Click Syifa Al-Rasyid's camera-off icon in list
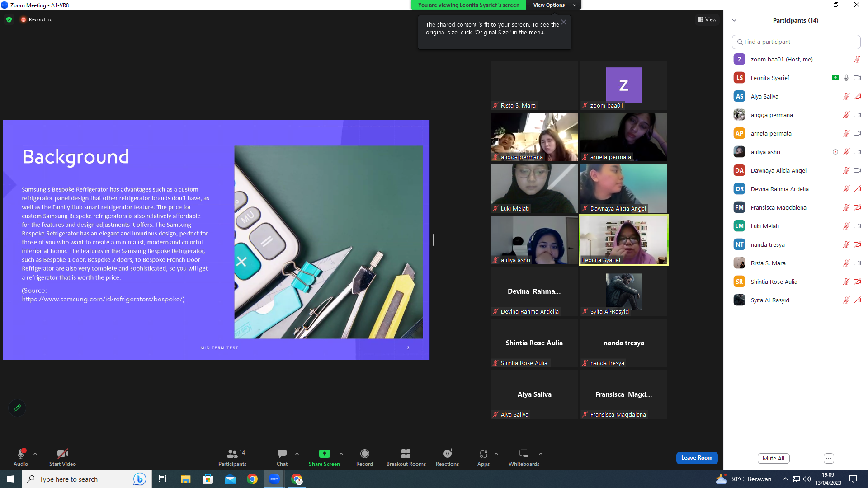This screenshot has height=488, width=868. [857, 300]
